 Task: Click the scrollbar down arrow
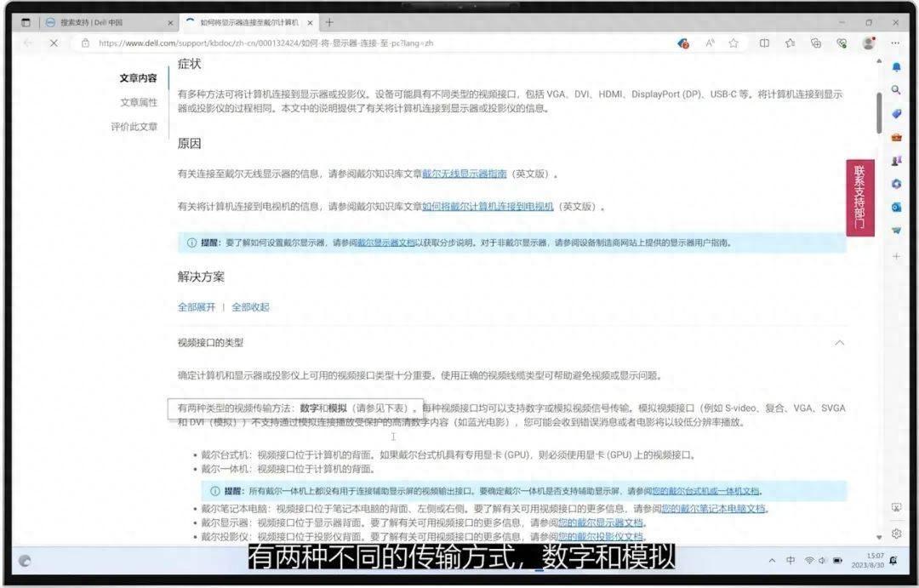click(x=878, y=537)
